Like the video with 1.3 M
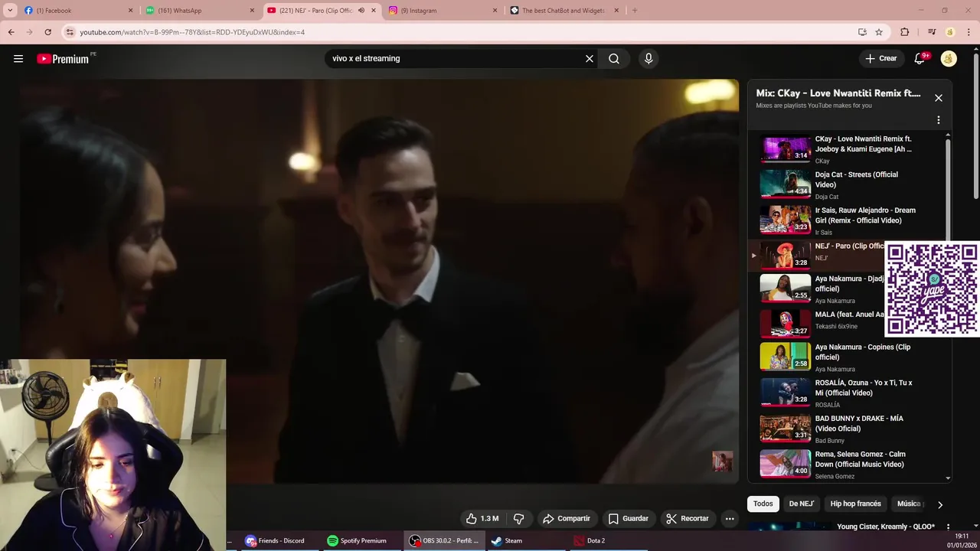 [482, 519]
